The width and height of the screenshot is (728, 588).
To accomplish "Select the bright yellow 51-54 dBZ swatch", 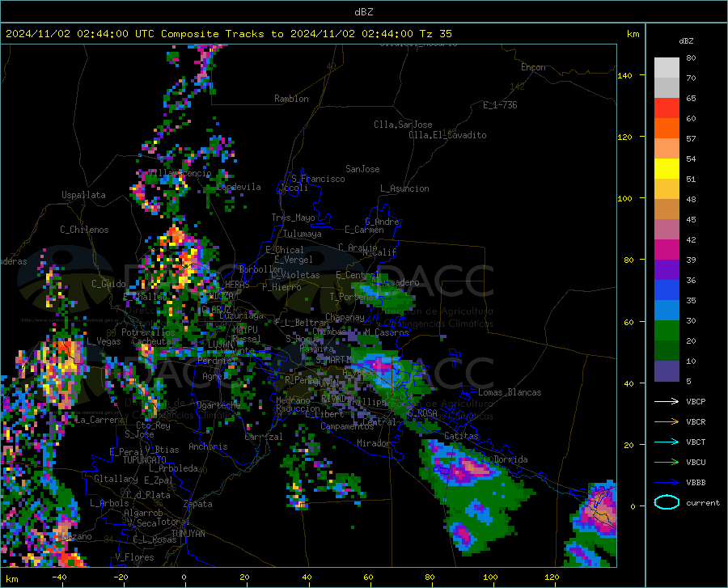I will 667,169.
